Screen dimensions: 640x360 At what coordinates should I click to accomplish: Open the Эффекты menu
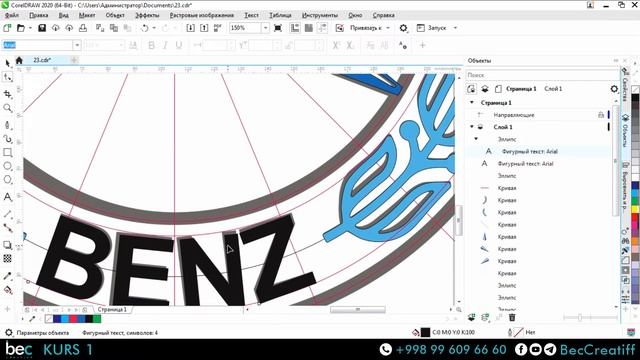147,15
